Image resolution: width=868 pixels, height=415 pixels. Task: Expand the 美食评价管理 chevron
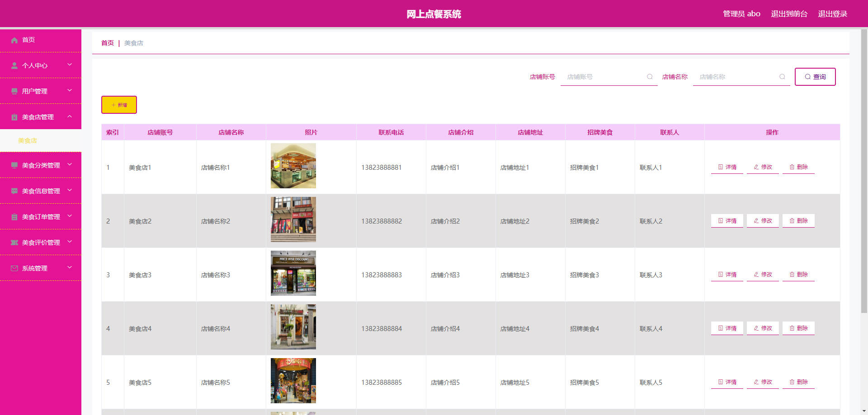pyautogui.click(x=70, y=242)
